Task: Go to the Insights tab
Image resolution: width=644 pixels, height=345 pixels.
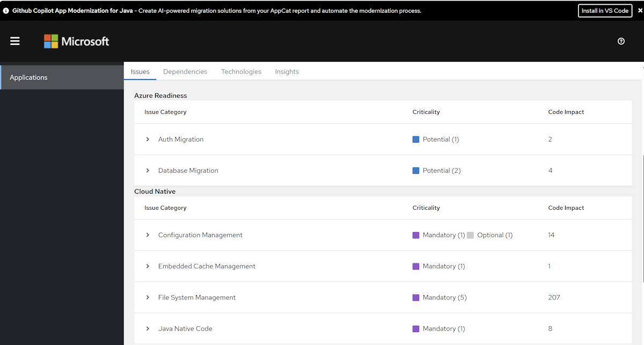Action: (287, 71)
